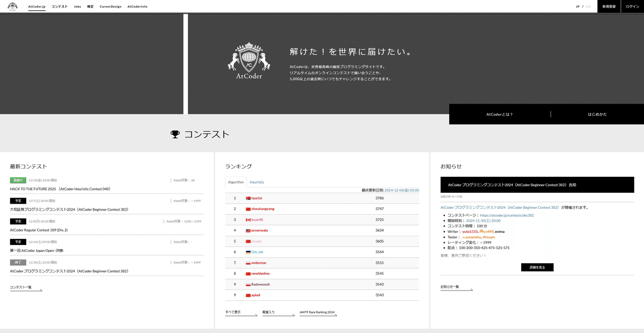Viewport: 644px width, 333px height.
Task: Click the flag beside zhoukangyang
Action: click(x=248, y=209)
